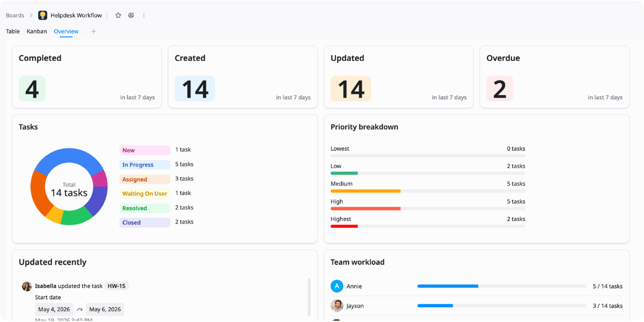
Task: Click Jayson's workload progress bar
Action: tap(502, 306)
